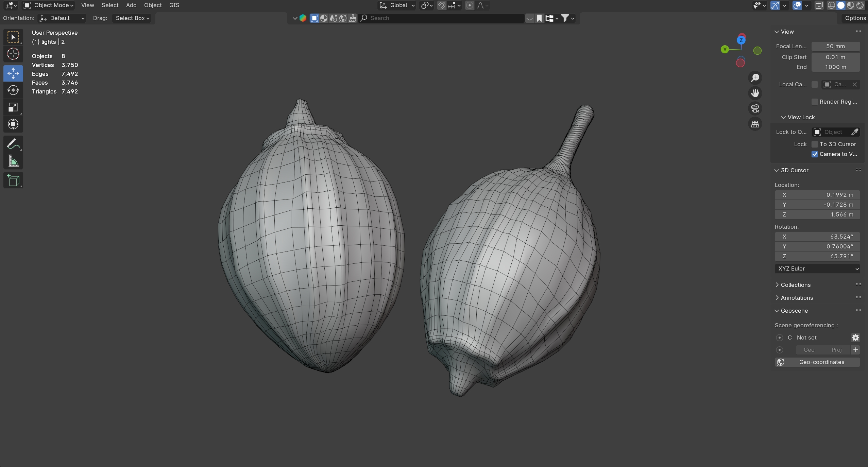
Task: Click the Options button
Action: [x=855, y=18]
